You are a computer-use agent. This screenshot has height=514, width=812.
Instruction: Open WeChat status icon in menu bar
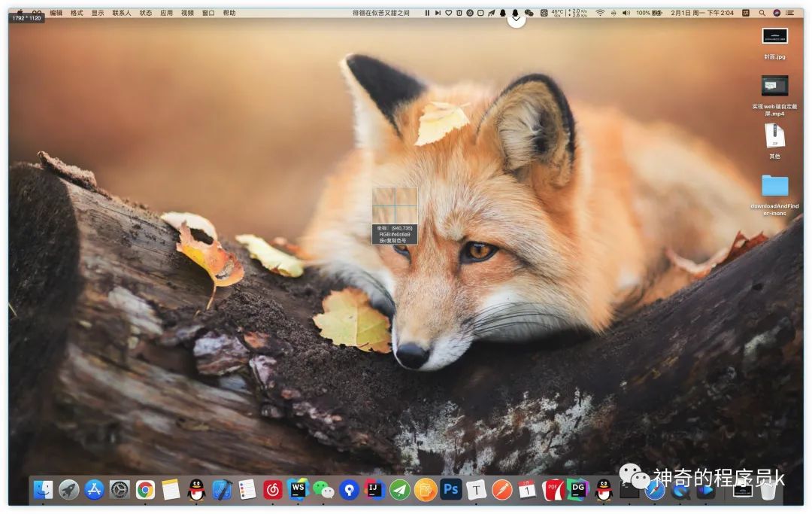(x=529, y=13)
